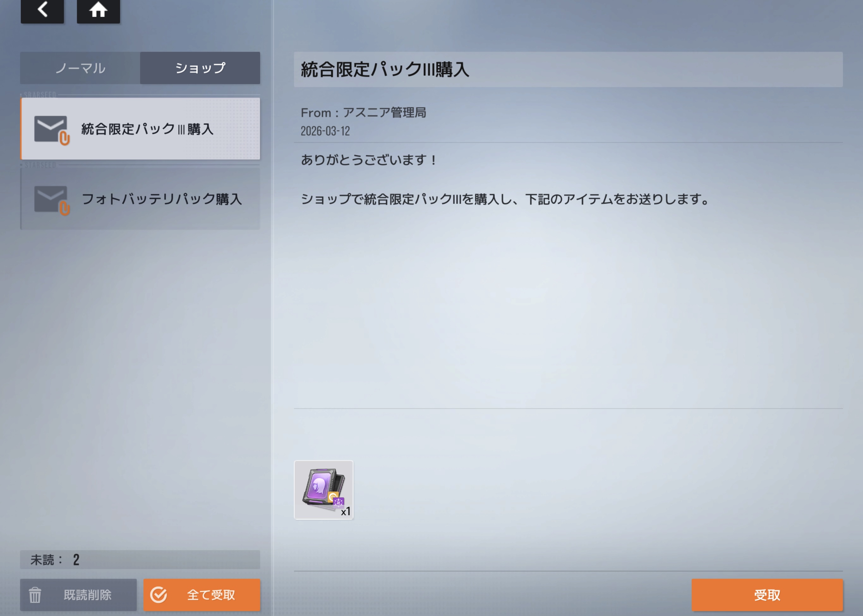Click the mail date 2026-03-12
The height and width of the screenshot is (616, 863).
(x=325, y=131)
